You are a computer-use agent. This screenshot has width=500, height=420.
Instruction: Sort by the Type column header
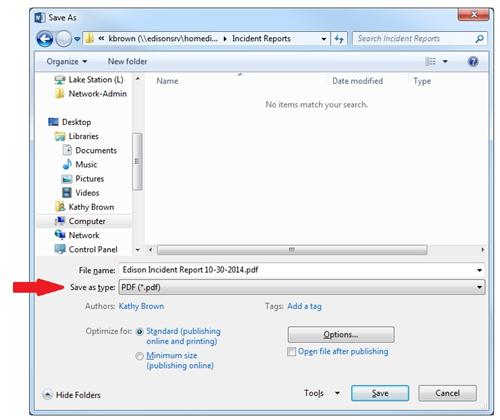tap(422, 81)
